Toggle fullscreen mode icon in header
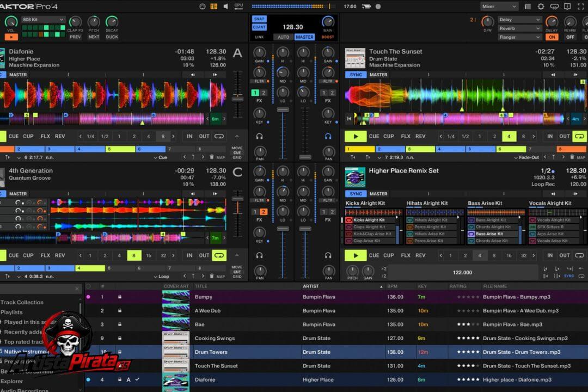This screenshot has height=392, width=588. click(581, 7)
